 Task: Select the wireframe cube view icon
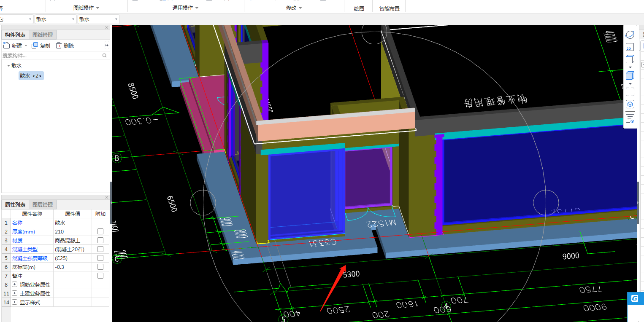[630, 59]
